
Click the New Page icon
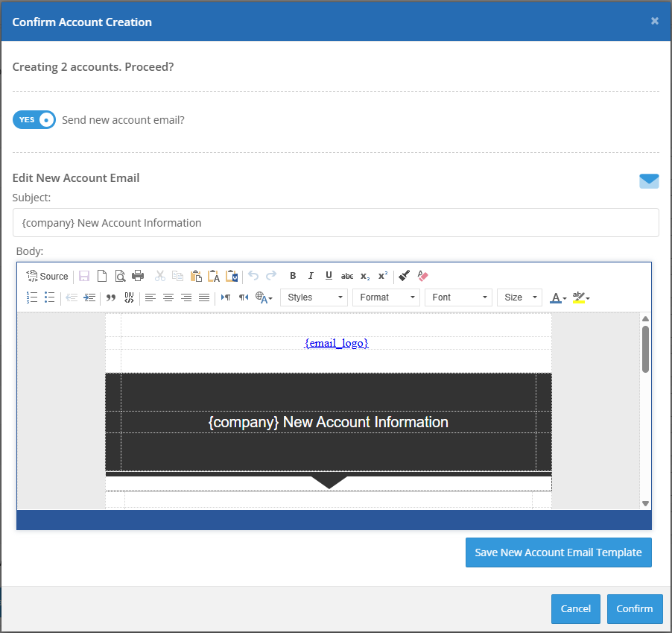click(x=102, y=276)
